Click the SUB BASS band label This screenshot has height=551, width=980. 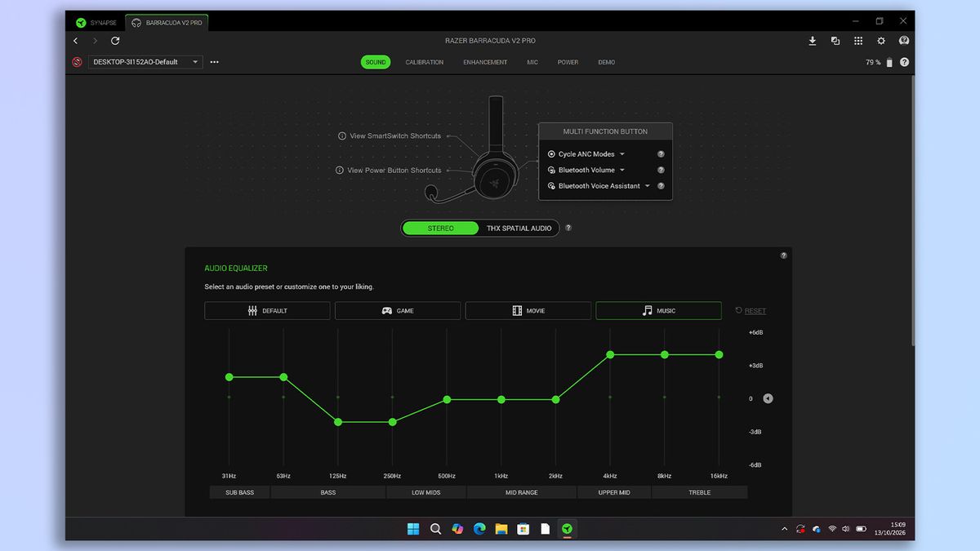click(x=239, y=492)
